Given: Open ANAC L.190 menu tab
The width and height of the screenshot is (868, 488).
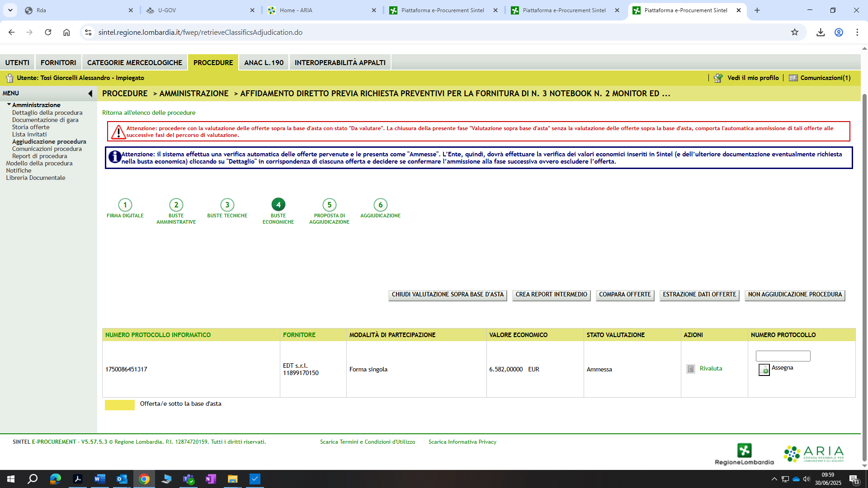Looking at the screenshot, I should click(x=264, y=62).
